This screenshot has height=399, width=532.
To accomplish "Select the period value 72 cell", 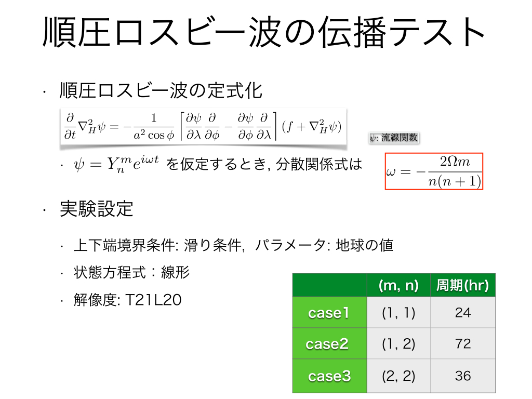I will [x=463, y=344].
